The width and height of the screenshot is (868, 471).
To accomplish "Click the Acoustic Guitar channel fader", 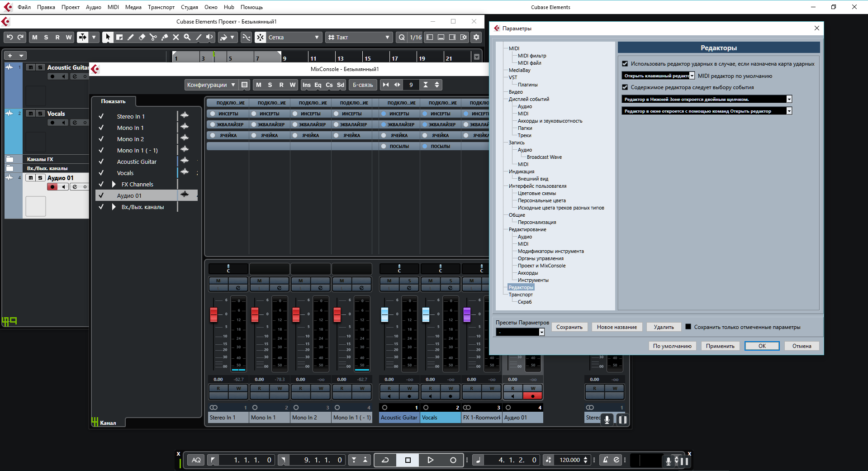I will [x=385, y=314].
